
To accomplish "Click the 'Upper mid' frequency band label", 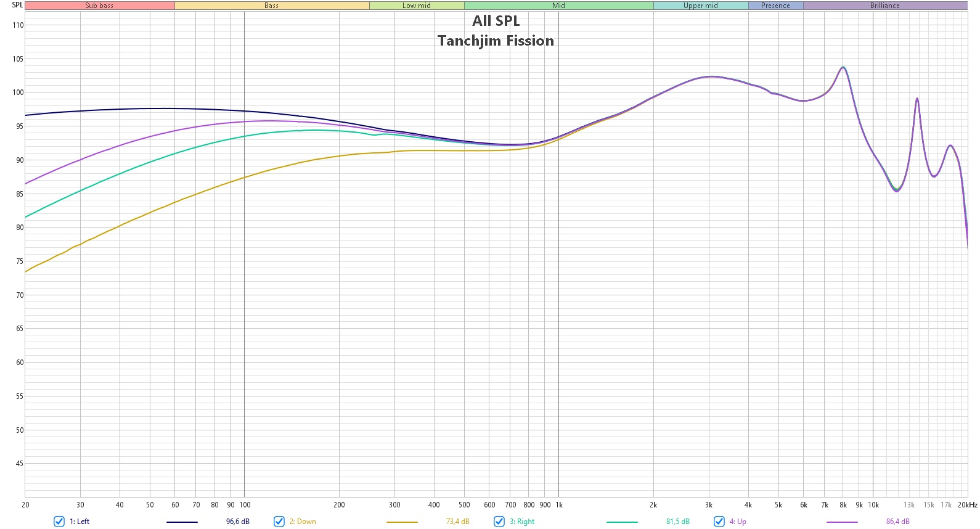I will pyautogui.click(x=701, y=6).
